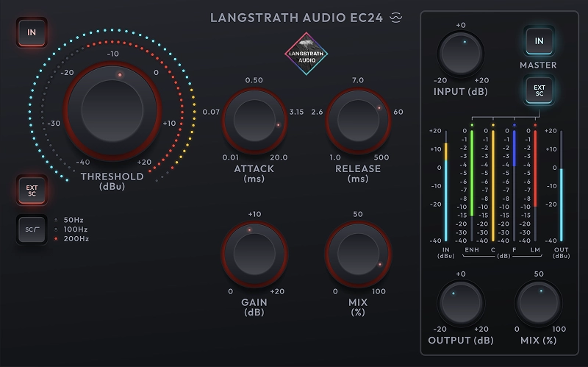Click the OUTPUT (dB) knob

[461, 303]
